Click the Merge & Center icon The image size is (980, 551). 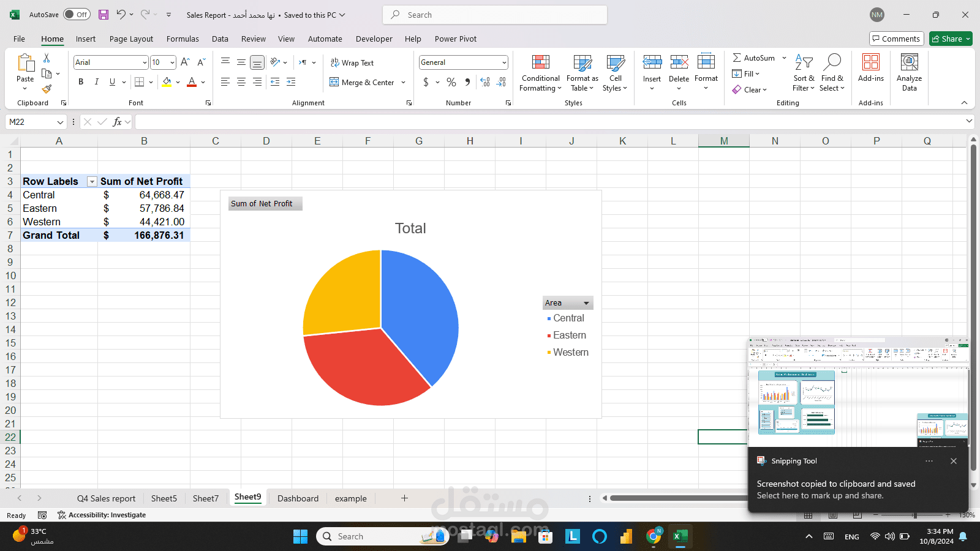(334, 82)
